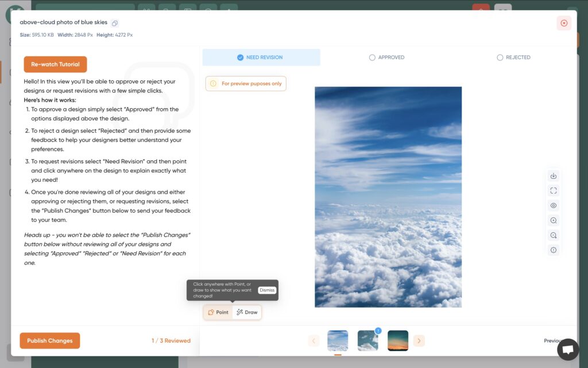The image size is (588, 368).
Task: Mark the design as Rejected
Action: tap(513, 57)
